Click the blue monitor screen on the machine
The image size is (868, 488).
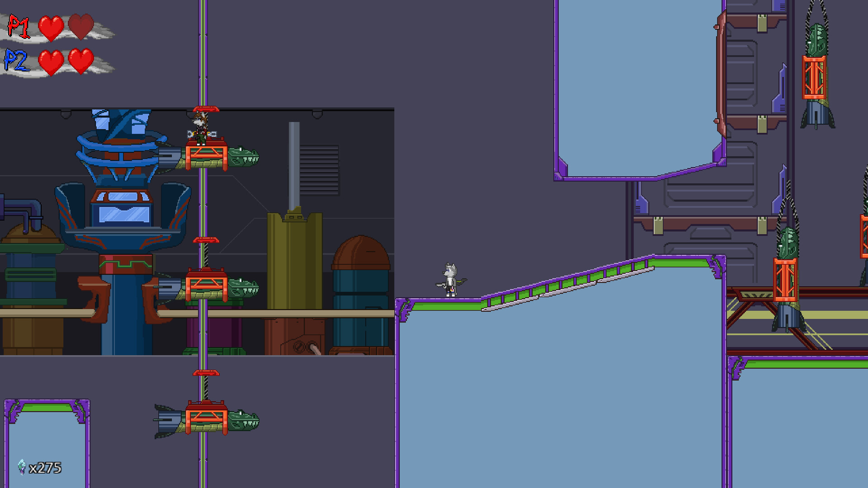click(123, 215)
